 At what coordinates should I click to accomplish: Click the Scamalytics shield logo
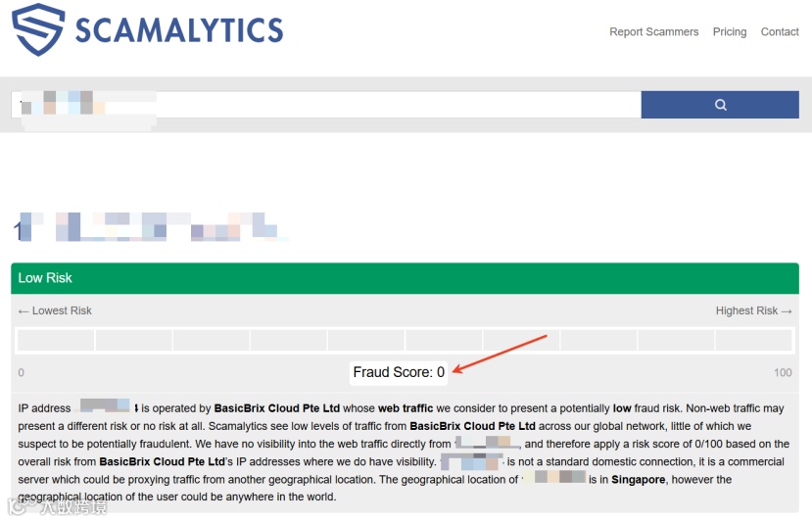(x=38, y=29)
